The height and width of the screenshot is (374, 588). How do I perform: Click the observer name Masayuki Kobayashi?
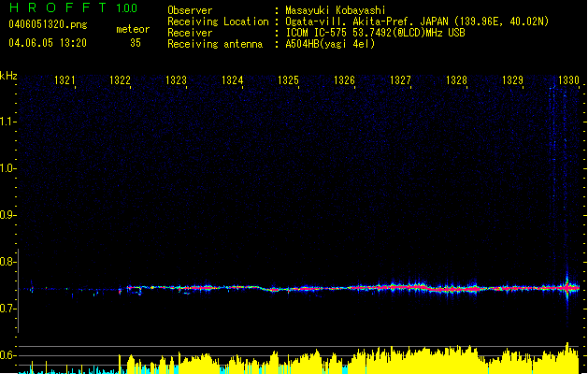(336, 10)
